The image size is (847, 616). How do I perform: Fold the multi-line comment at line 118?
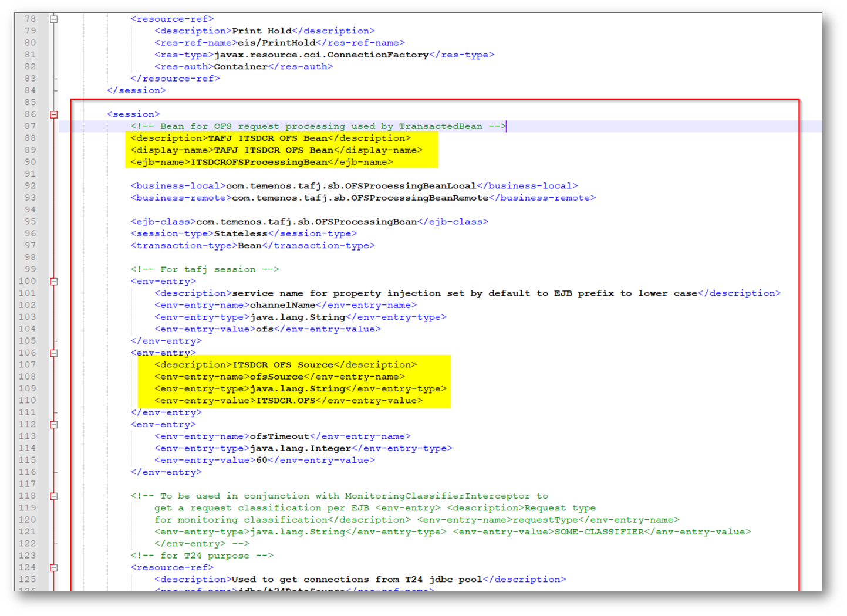[54, 496]
